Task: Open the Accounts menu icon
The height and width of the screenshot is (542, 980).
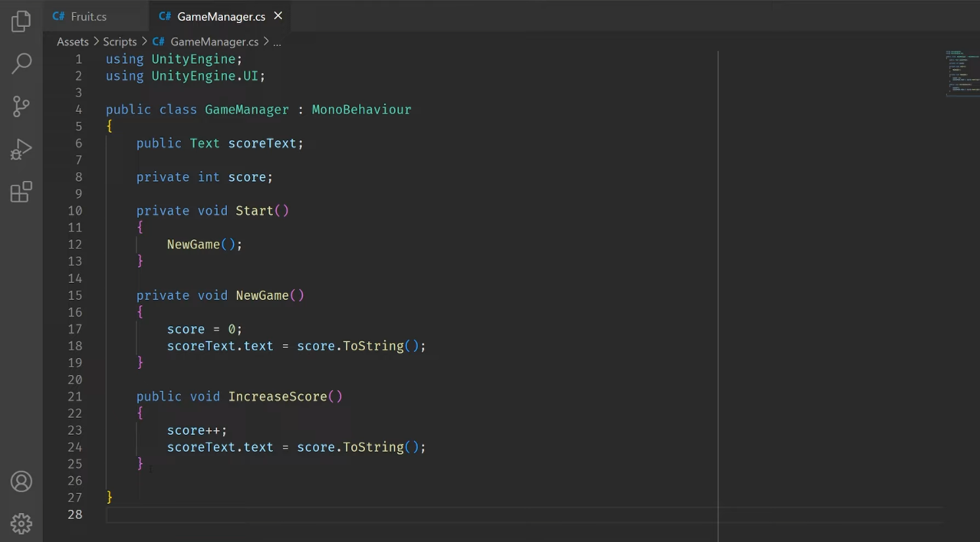Action: pos(21,481)
